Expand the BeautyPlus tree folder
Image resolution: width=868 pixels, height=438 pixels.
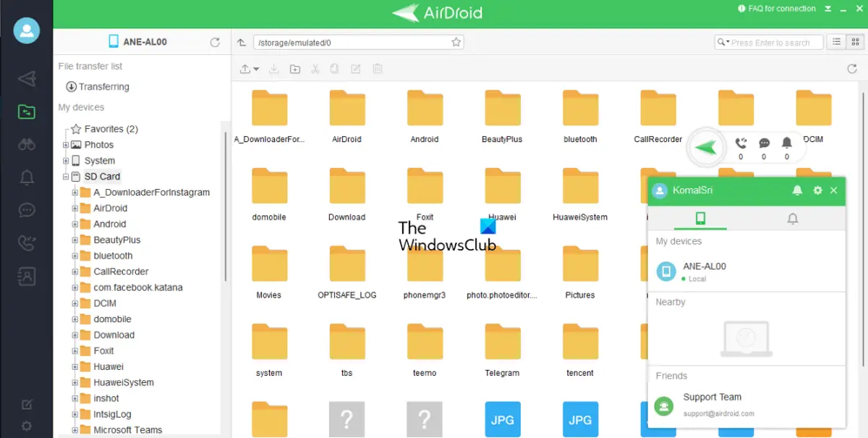coord(75,240)
